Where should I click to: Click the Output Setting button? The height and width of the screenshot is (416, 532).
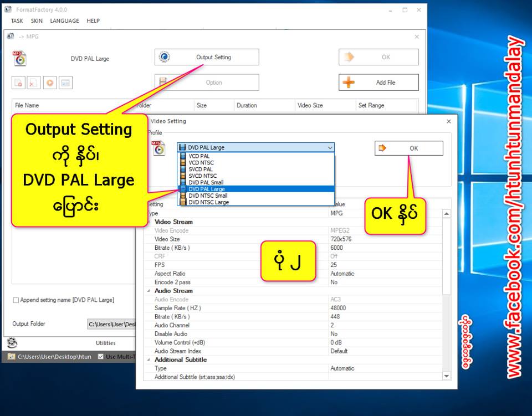(207, 57)
